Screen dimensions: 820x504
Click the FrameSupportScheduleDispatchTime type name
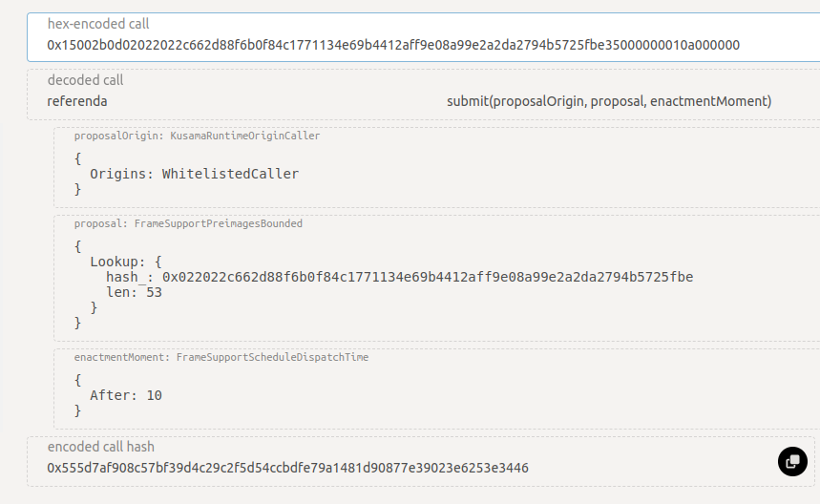tap(272, 358)
